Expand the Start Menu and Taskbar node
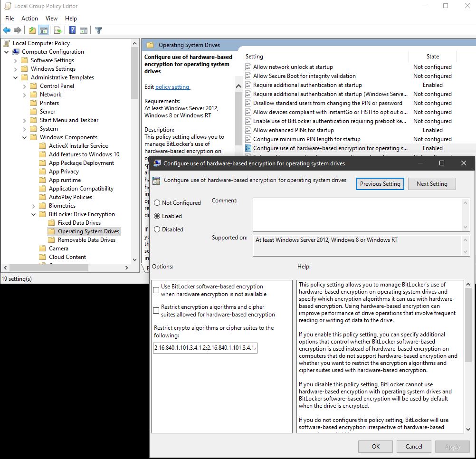The height and width of the screenshot is (459, 476). (x=25, y=121)
